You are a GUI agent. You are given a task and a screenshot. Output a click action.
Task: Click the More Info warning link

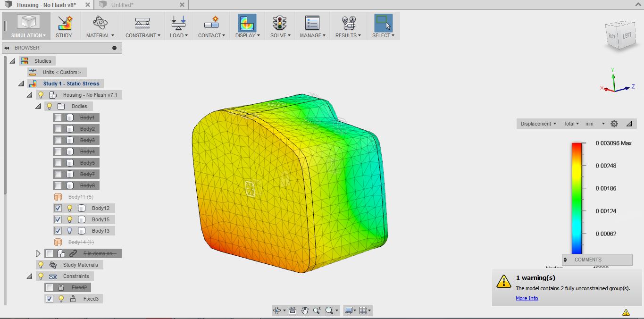tap(527, 298)
